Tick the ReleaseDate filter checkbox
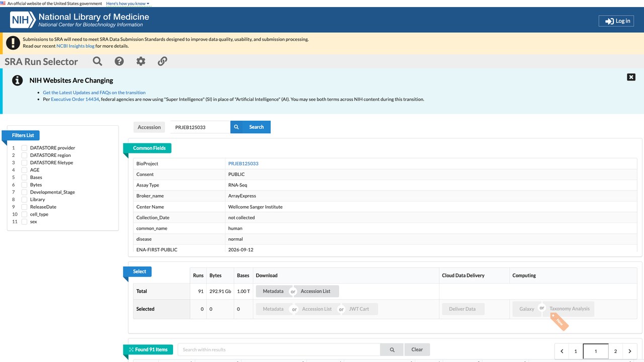 pyautogui.click(x=24, y=207)
